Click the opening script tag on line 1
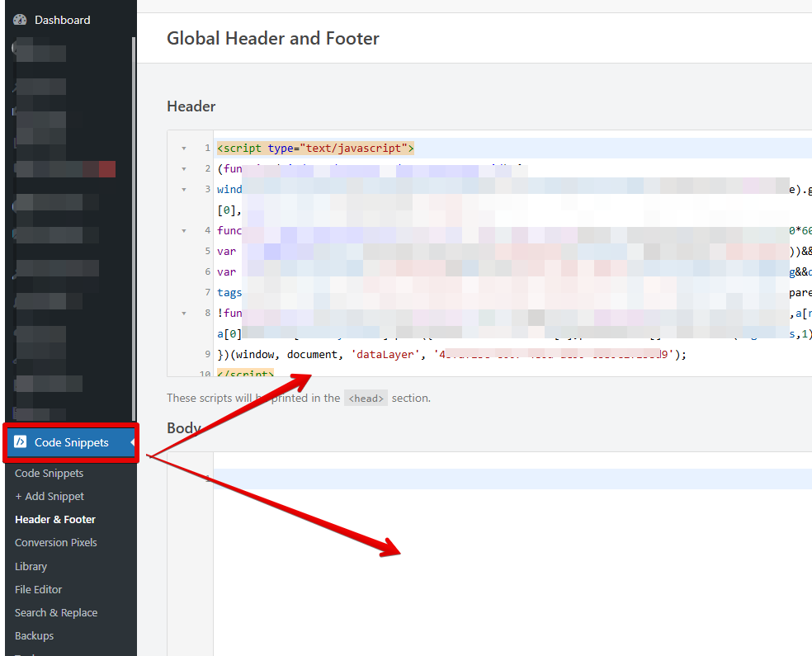 (x=315, y=148)
